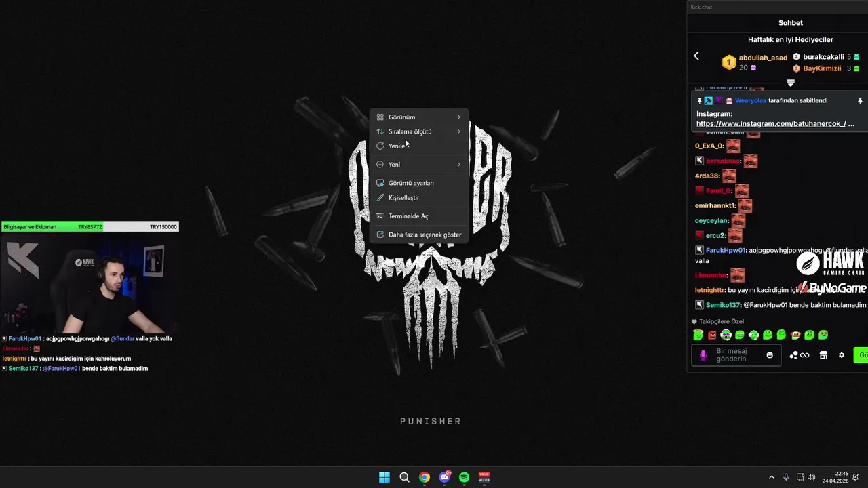This screenshot has height=488, width=868.
Task: Open the notification bell in the tray
Action: tap(856, 477)
